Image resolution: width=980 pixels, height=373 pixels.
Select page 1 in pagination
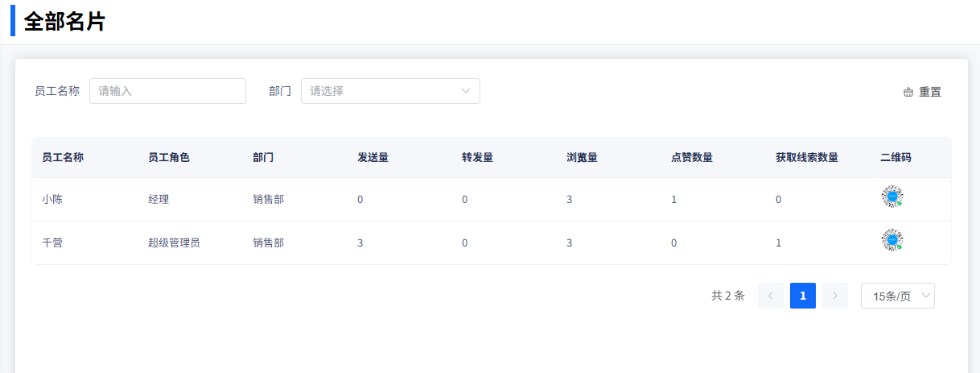[x=802, y=296]
